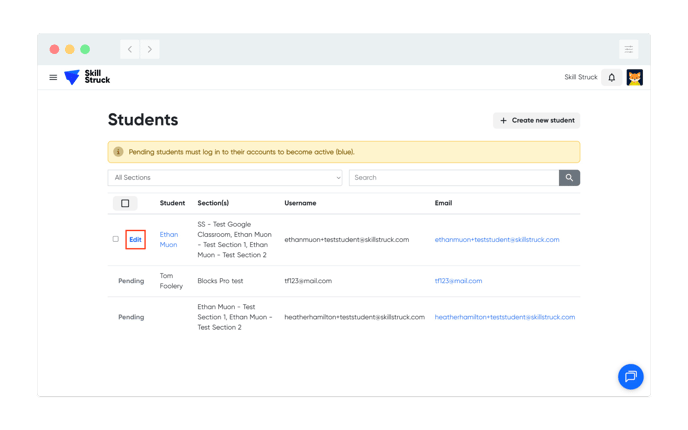Click heatherhamilton+teststudent email link
Screen dimensions: 688x430
(504, 317)
